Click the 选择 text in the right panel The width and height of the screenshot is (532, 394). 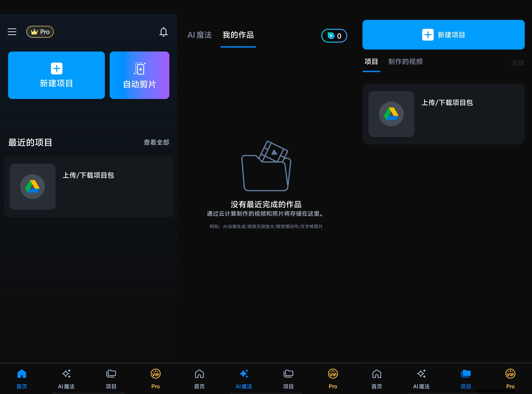pyautogui.click(x=517, y=63)
